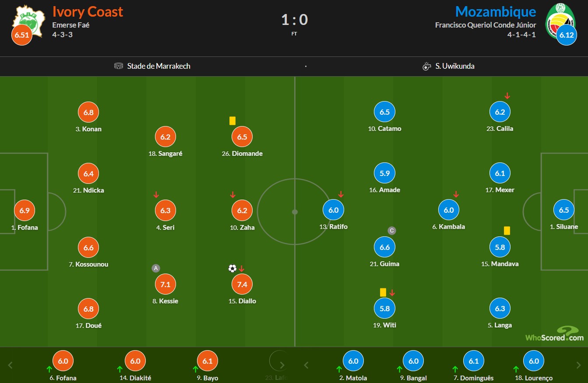
Task: Open the Ivory Coast team name link
Action: [x=88, y=11]
